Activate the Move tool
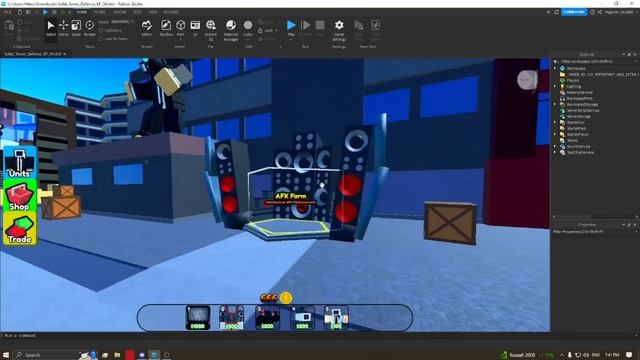The image size is (640, 360). coord(63,28)
